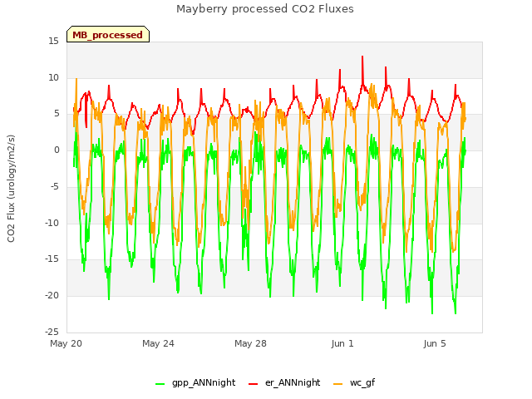Screen dimensions: 532x399
Task: Click the May 28 x-axis label
Action: pos(250,343)
